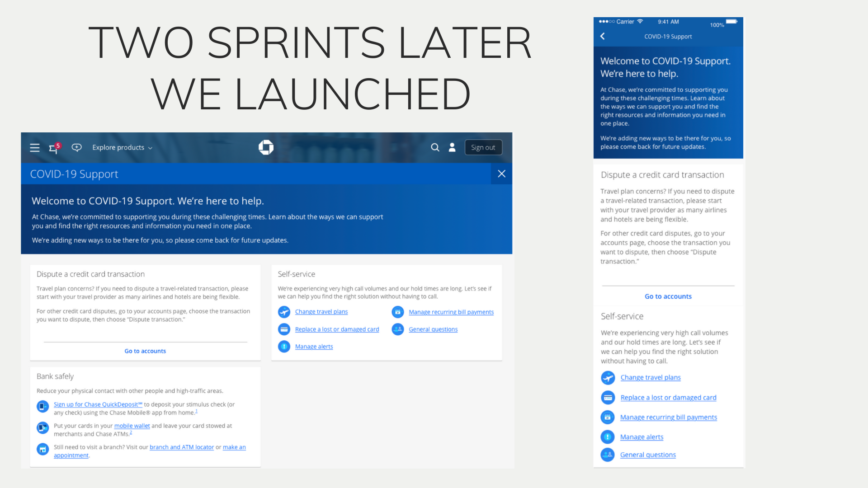This screenshot has height=488, width=868.
Task: Open Sign up for Chase QuickDeposit link
Action: [98, 404]
